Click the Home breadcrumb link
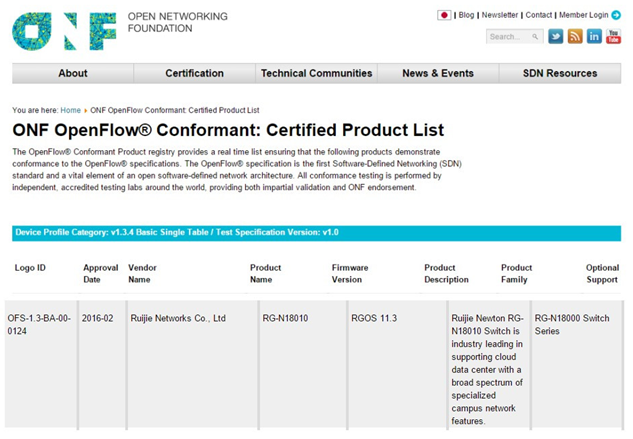The image size is (633, 439). coord(71,110)
